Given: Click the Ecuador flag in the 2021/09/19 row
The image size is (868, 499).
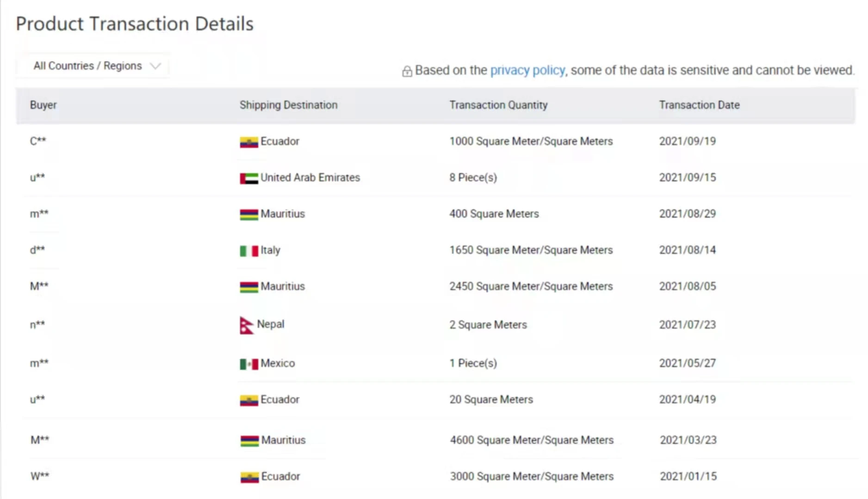Looking at the screenshot, I should click(249, 142).
